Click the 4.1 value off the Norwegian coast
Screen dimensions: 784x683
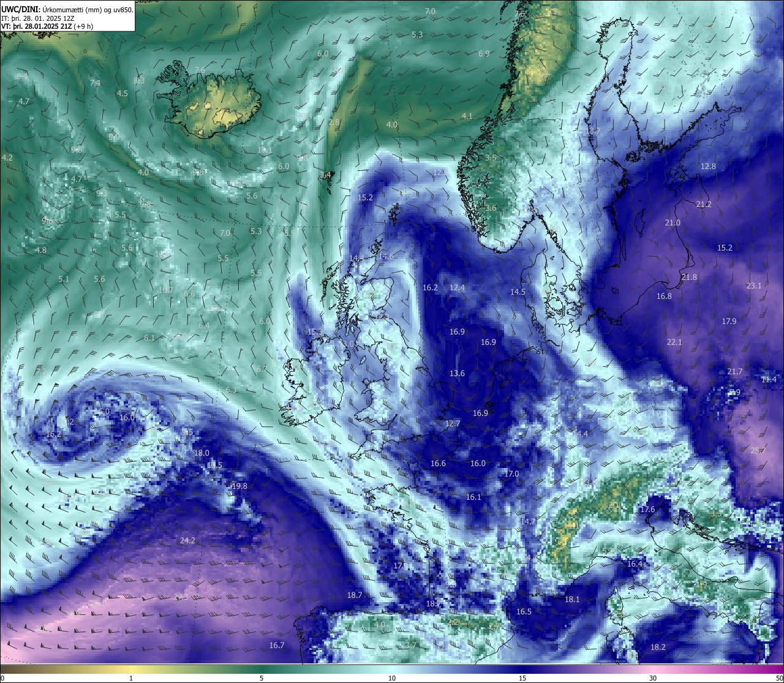tap(467, 116)
